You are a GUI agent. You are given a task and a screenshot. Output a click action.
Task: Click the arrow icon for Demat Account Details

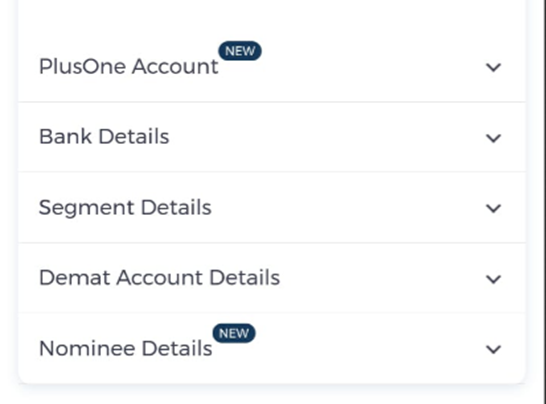[493, 279]
